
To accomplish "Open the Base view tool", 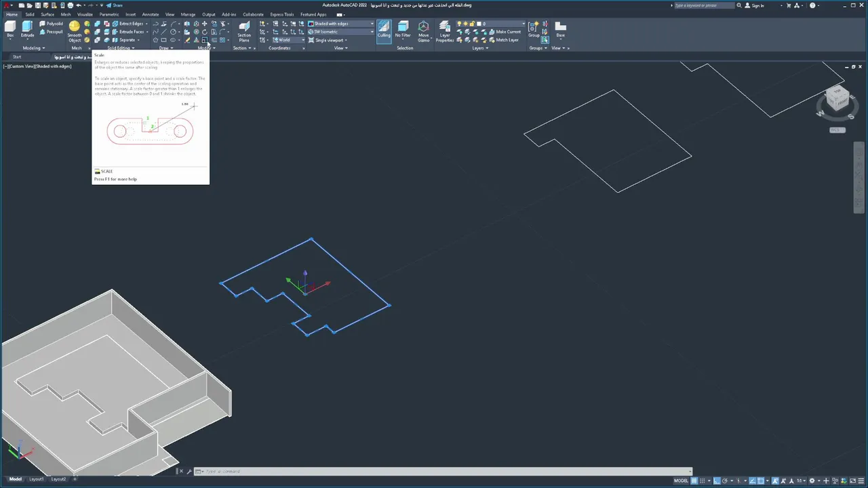I will tap(560, 29).
